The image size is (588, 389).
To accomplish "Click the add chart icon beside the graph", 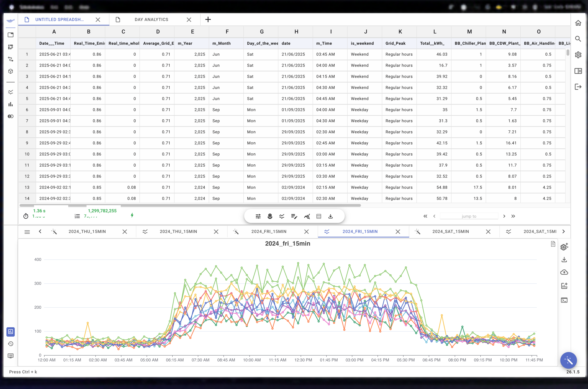I will tap(564, 286).
